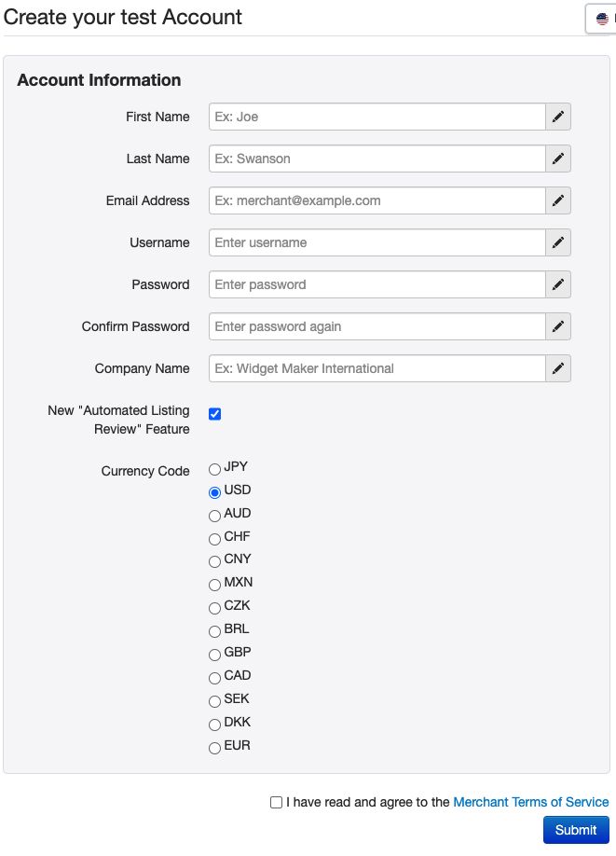
Task: Click the edit pencil beside Username
Action: point(557,242)
